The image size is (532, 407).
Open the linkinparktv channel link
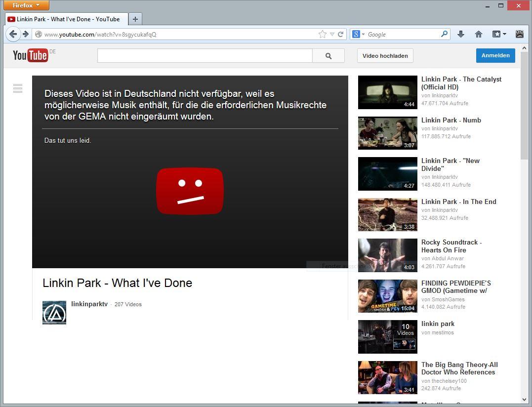point(89,304)
